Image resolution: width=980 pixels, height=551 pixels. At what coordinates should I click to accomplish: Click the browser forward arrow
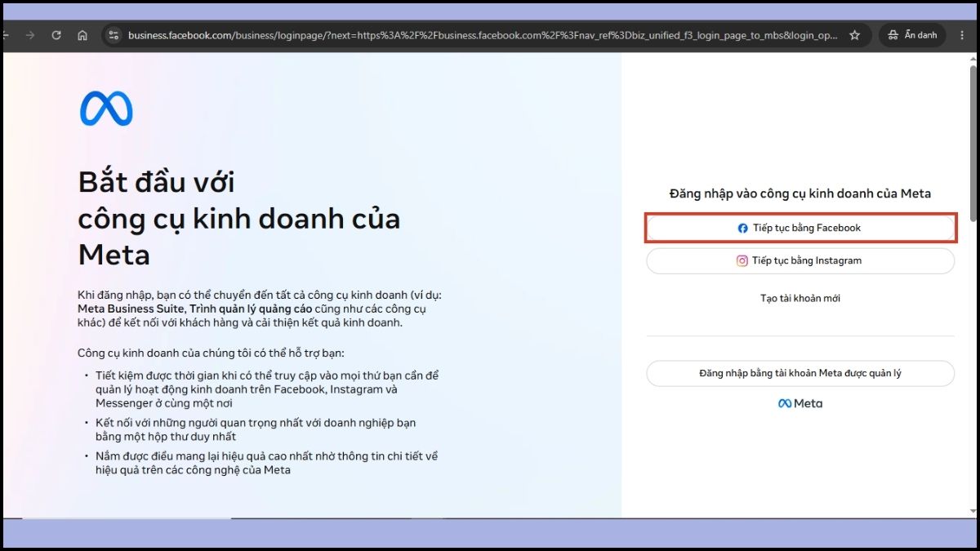point(30,35)
